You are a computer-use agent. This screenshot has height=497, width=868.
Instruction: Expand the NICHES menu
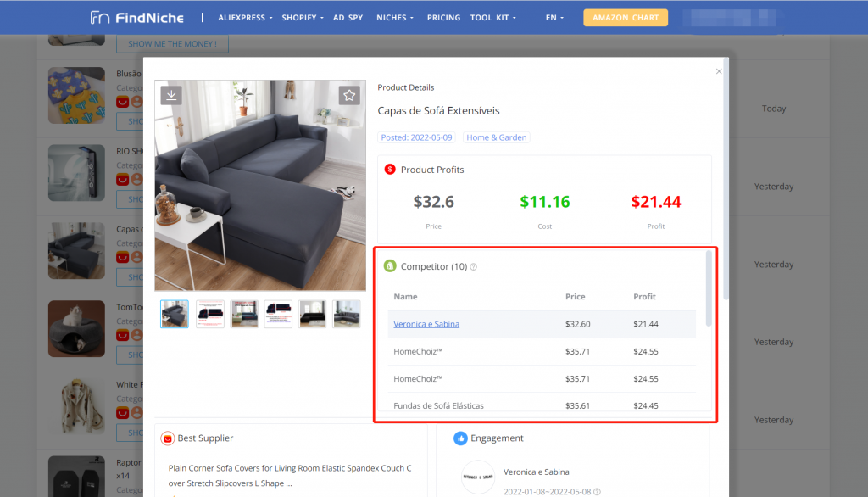395,18
